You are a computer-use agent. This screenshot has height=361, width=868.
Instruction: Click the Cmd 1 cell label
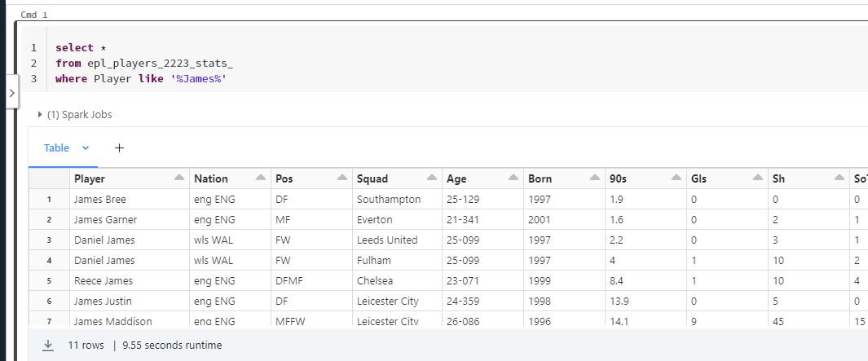33,15
